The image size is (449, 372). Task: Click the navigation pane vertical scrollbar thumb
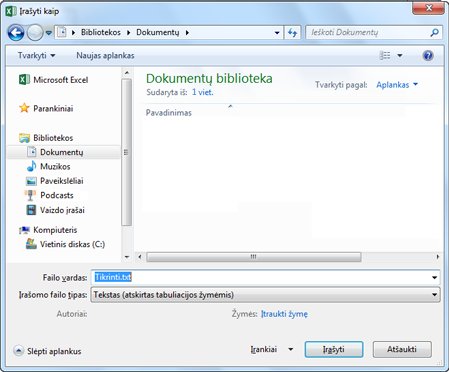(127, 152)
